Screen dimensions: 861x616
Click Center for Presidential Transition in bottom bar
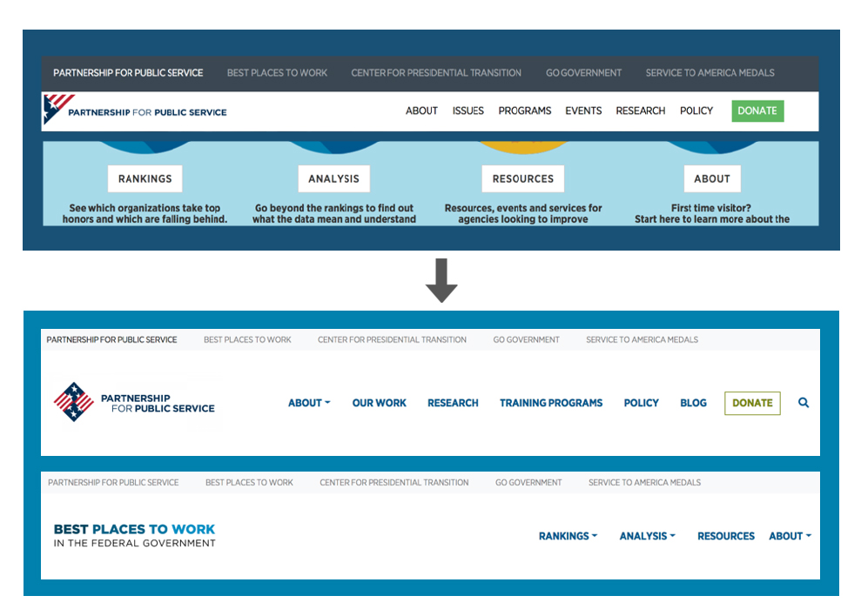click(394, 483)
